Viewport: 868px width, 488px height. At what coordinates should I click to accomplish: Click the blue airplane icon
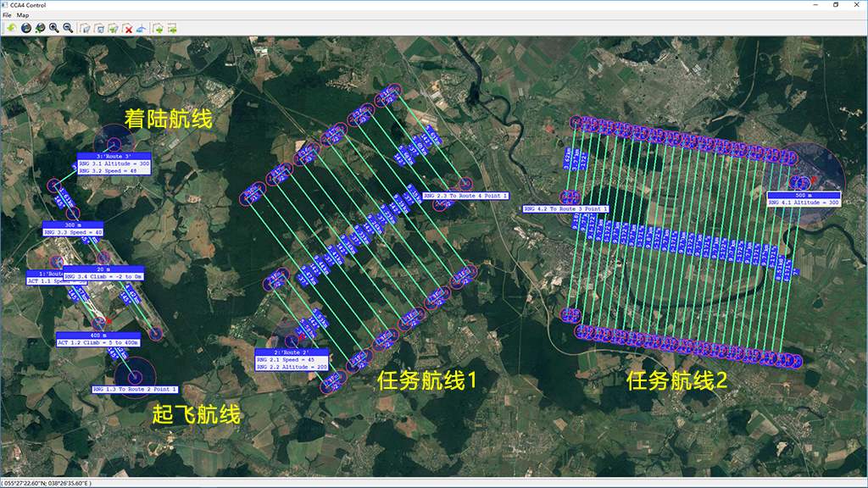(141, 28)
